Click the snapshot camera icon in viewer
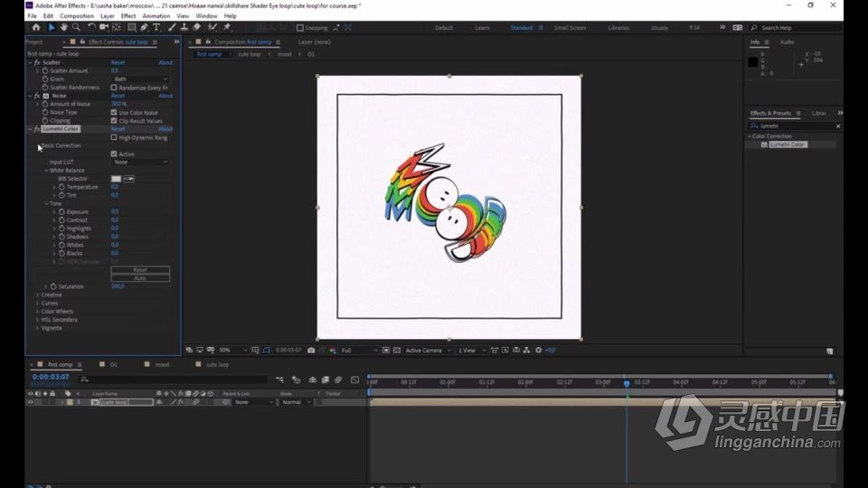This screenshot has height=488, width=868. click(311, 351)
